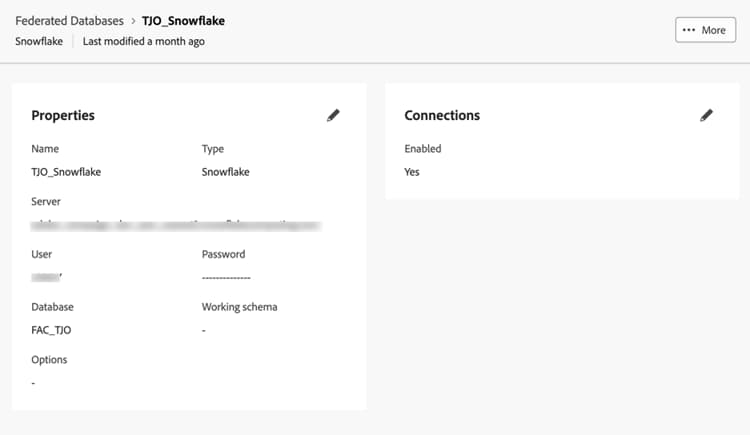Screen dimensions: 750x435
Task: Click the blurred Server address value
Action: point(176,225)
